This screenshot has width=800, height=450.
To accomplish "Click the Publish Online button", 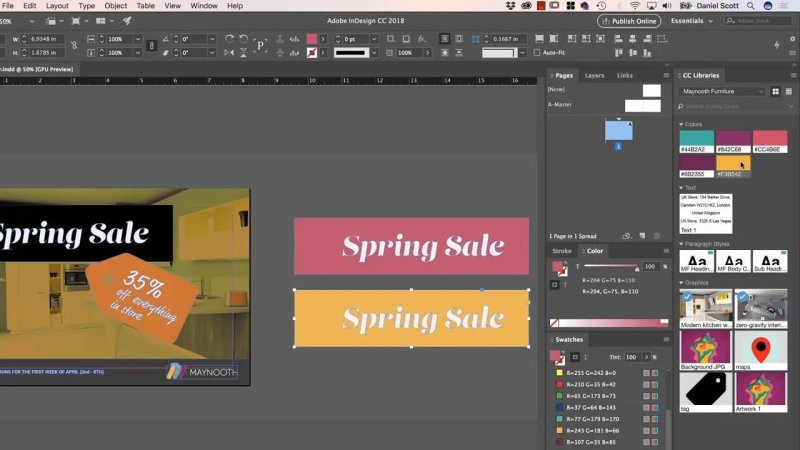I will [x=629, y=21].
